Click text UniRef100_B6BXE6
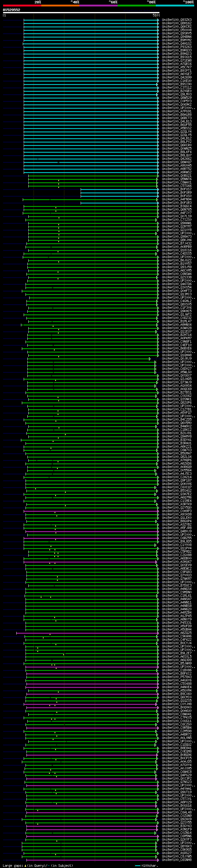The image size is (197, 868). point(177,349)
